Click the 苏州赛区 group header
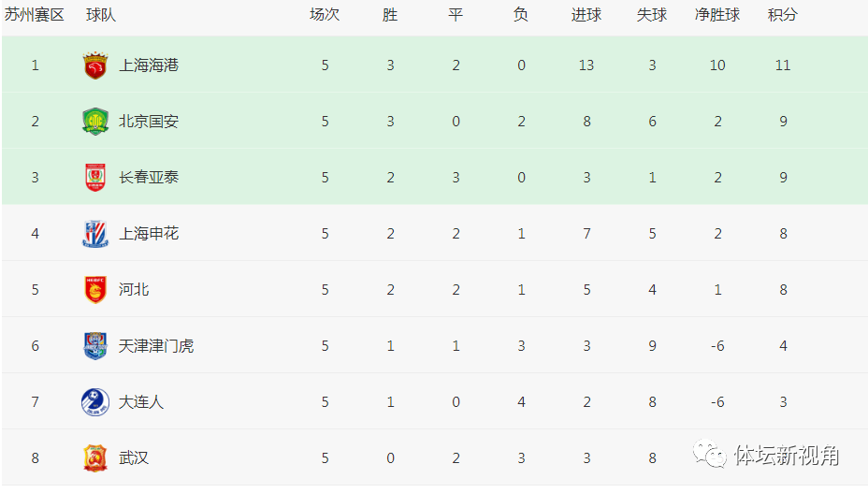The image size is (868, 493). pos(35,16)
